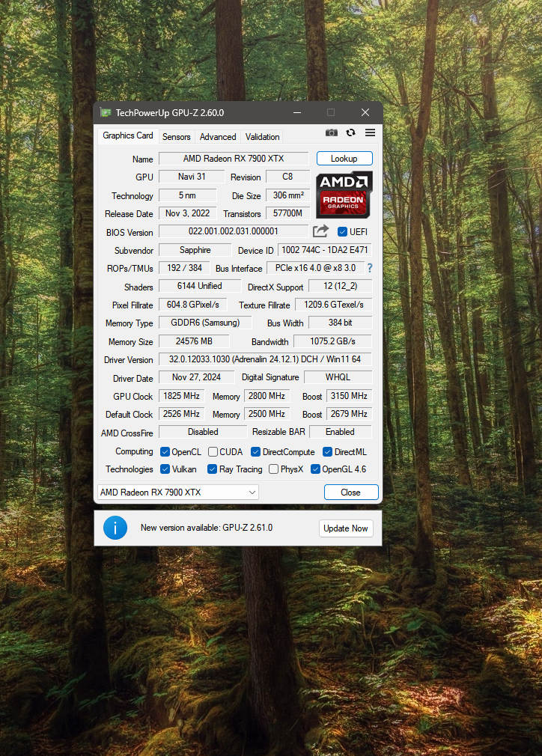Click the Technology value 5 nm
The height and width of the screenshot is (756, 542).
pos(188,195)
